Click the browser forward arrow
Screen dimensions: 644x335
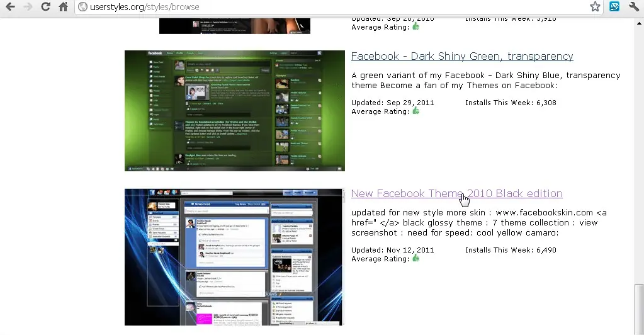[28, 6]
